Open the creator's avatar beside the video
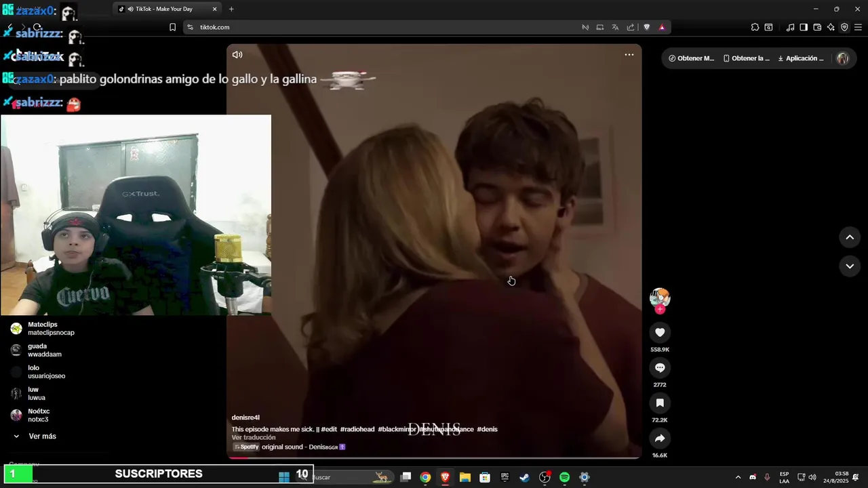The image size is (868, 488). [x=660, y=297]
